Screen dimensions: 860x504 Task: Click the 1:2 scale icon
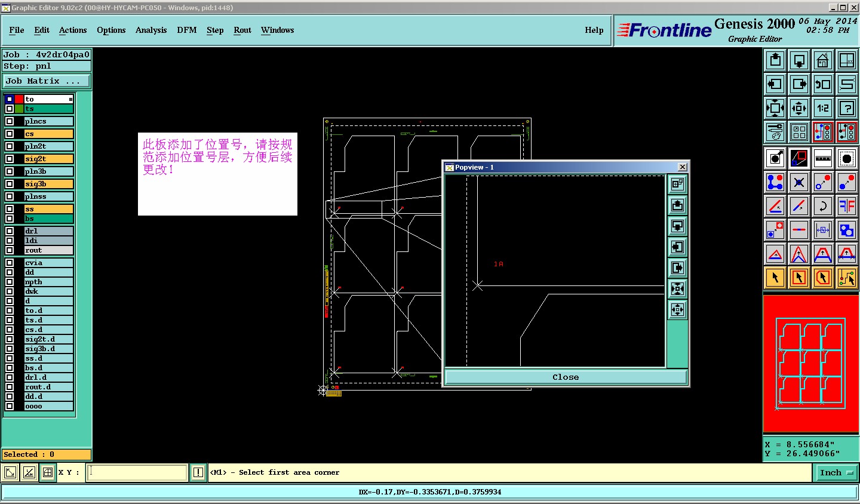tap(823, 108)
